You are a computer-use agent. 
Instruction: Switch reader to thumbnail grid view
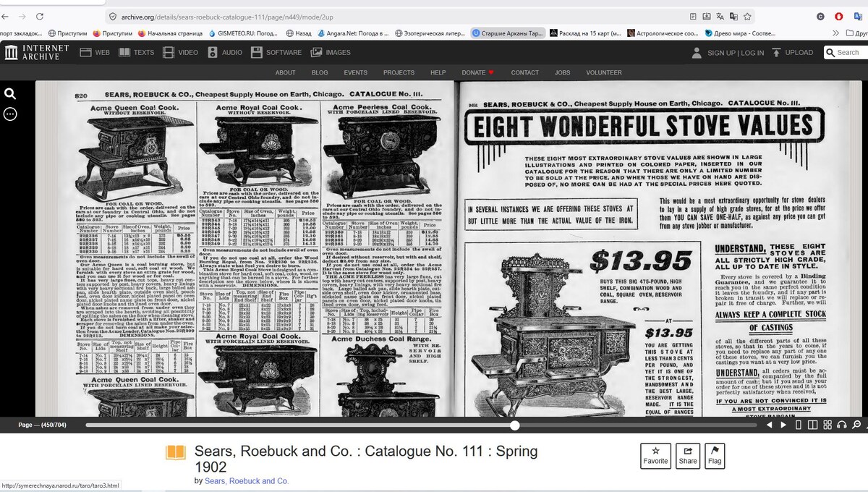(x=828, y=425)
